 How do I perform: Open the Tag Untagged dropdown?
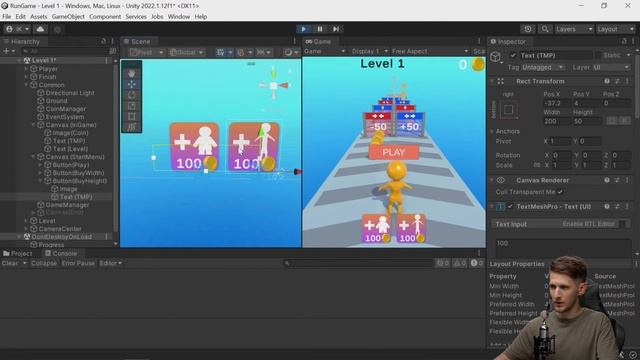pyautogui.click(x=543, y=67)
